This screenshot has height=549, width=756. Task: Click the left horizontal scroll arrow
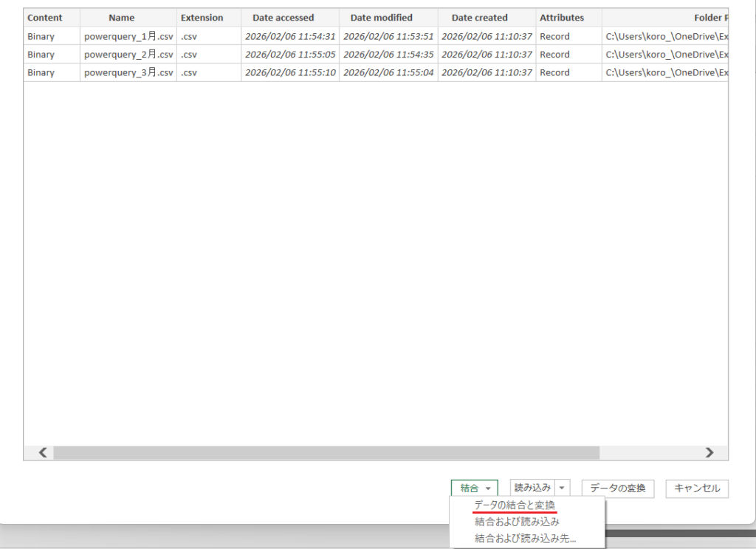click(x=42, y=452)
